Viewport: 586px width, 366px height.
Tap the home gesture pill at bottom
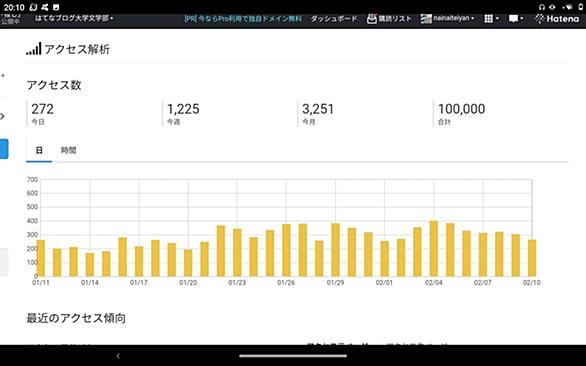pos(293,356)
